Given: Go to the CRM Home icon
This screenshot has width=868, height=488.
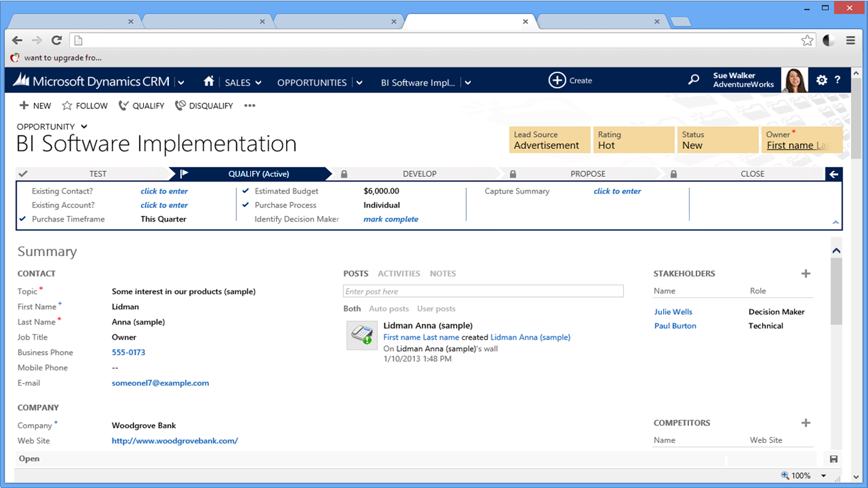Looking at the screenshot, I should 209,81.
